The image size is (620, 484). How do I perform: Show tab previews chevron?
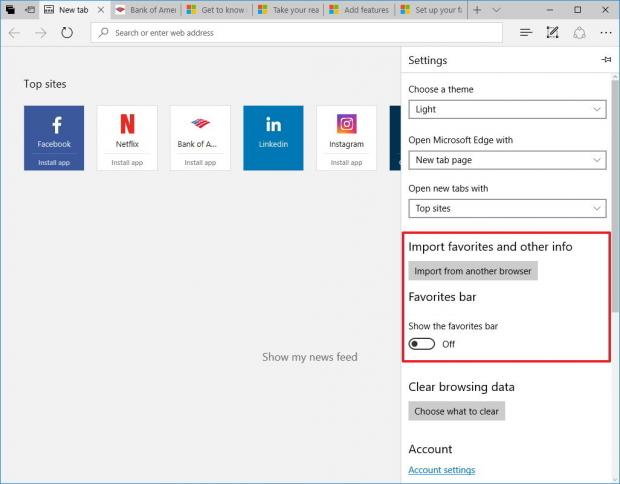499,10
